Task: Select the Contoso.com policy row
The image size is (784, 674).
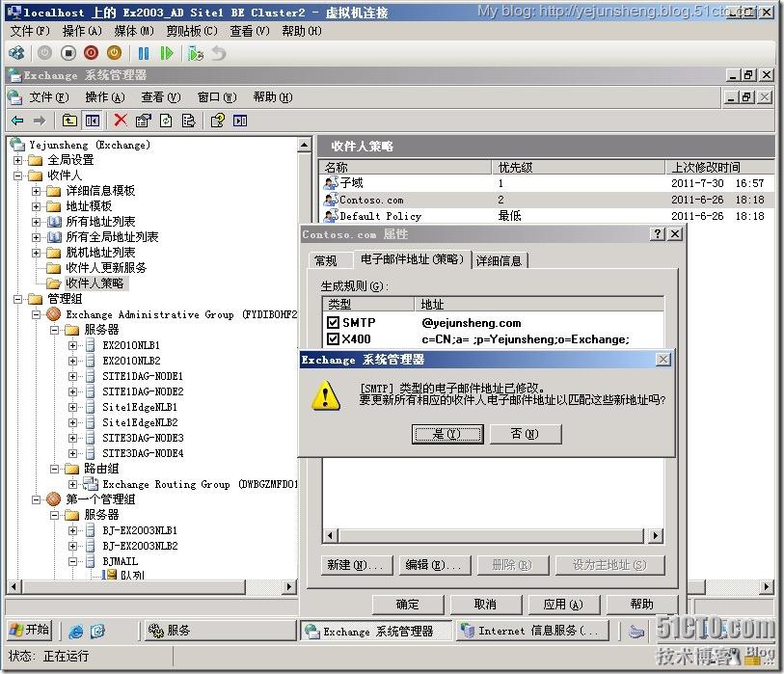Action: click(x=546, y=200)
